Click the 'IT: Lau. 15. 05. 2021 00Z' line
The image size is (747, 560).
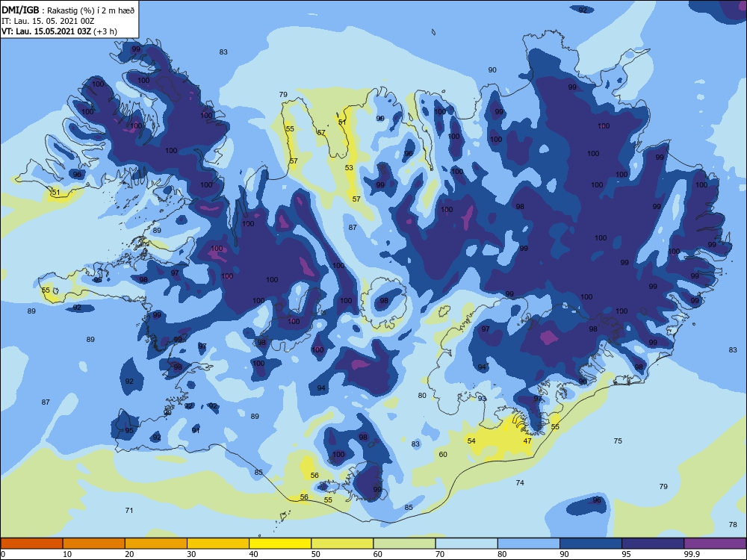48,21
